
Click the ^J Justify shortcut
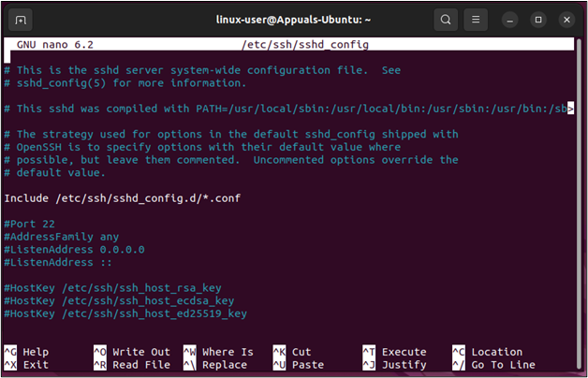393,365
